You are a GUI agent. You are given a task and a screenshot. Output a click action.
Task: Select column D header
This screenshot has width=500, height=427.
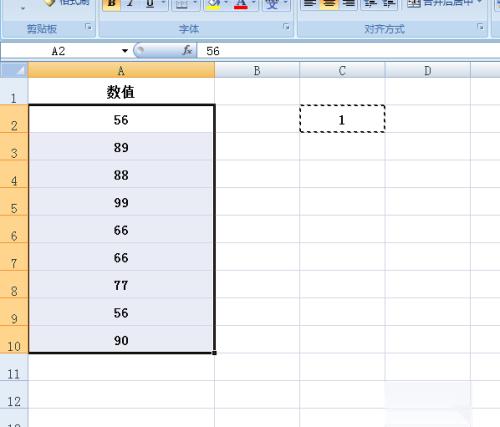(428, 70)
